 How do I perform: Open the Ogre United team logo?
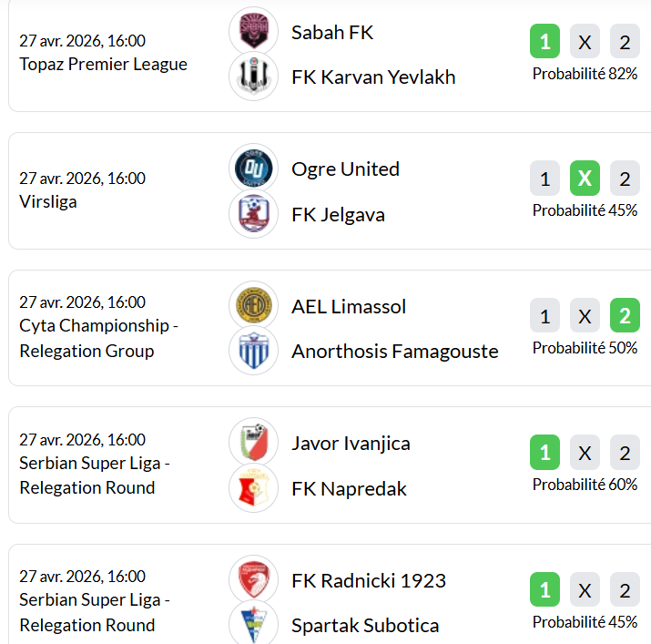click(x=253, y=169)
